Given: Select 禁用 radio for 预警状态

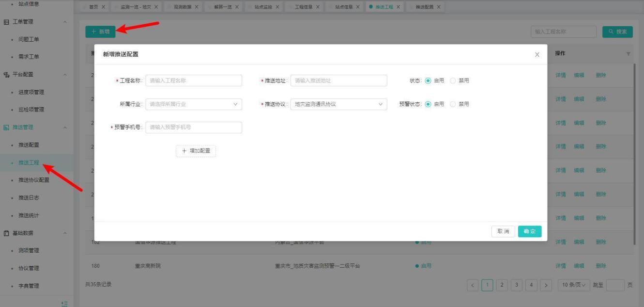Looking at the screenshot, I should pos(453,104).
